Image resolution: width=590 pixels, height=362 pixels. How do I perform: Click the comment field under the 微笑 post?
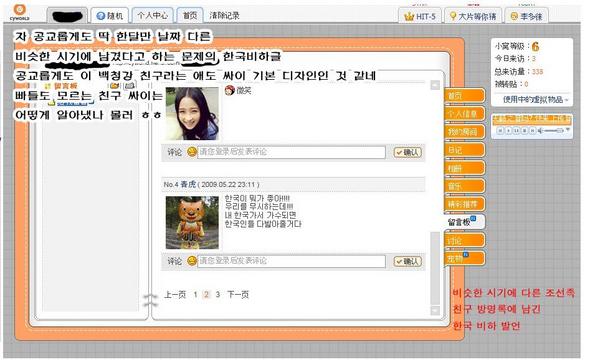(x=291, y=152)
